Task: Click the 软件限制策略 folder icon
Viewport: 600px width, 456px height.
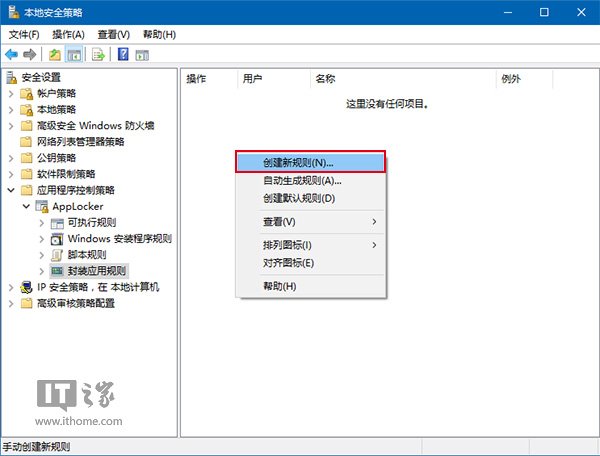Action: [26, 174]
